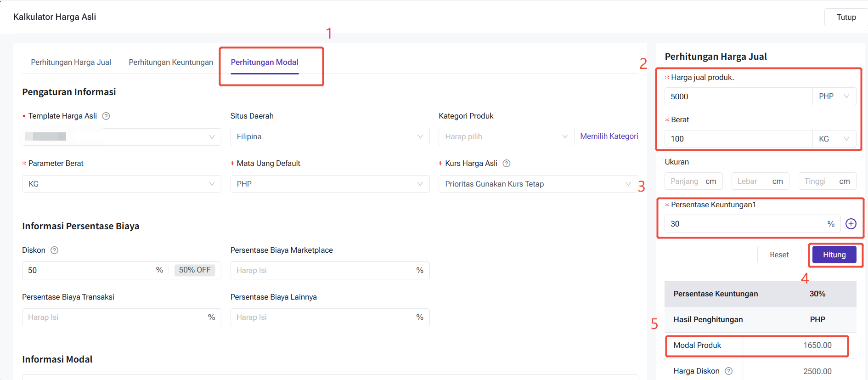The image size is (868, 380).
Task: Click the Diskon help question mark icon
Action: 54,250
